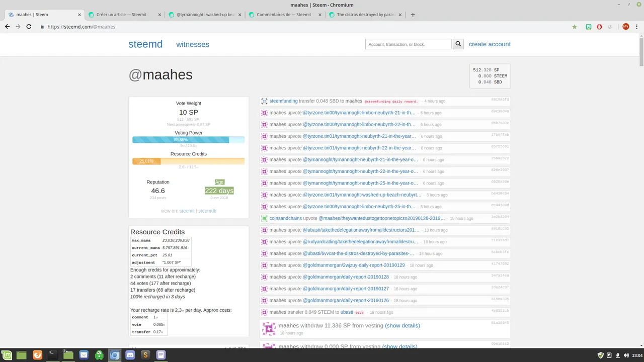Screen dimensions: 644x362
Task: Show details of 11.336 SP withdraw
Action: 403,326
